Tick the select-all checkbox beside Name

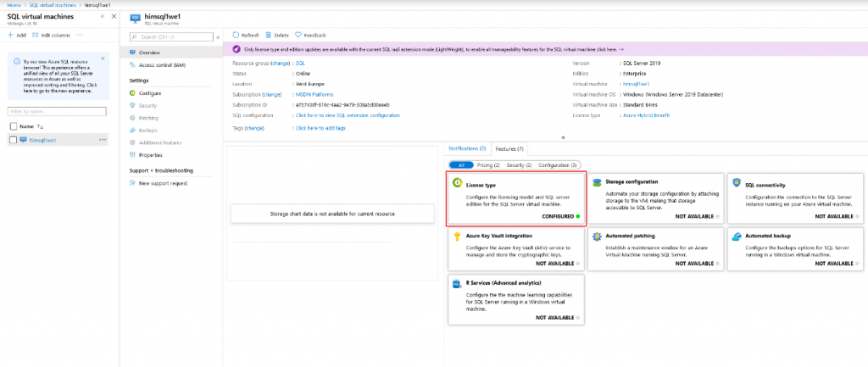pyautogui.click(x=14, y=126)
